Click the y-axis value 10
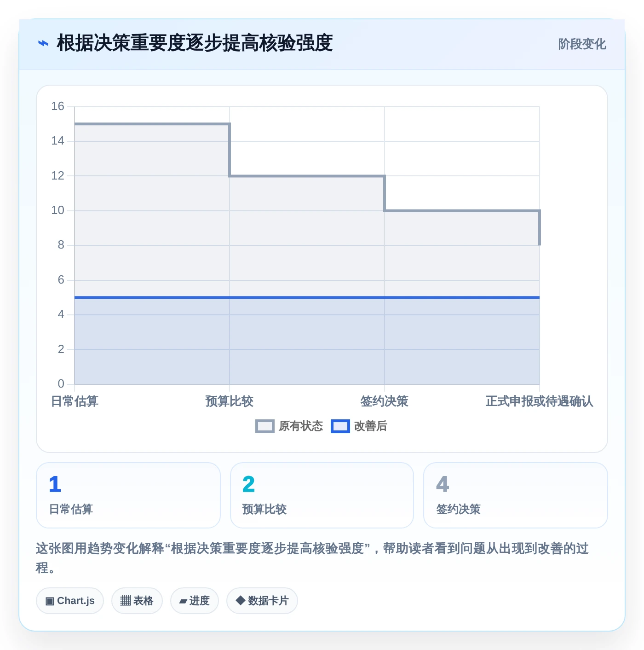The image size is (644, 650). (x=58, y=210)
